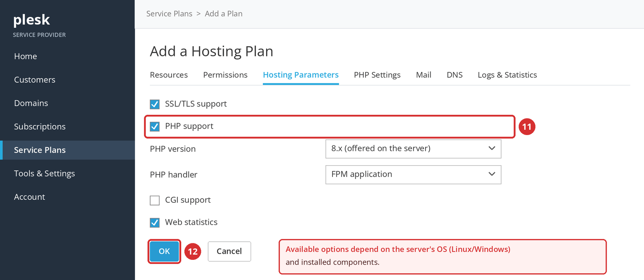Open the Logs & Statistics tab

pyautogui.click(x=507, y=75)
